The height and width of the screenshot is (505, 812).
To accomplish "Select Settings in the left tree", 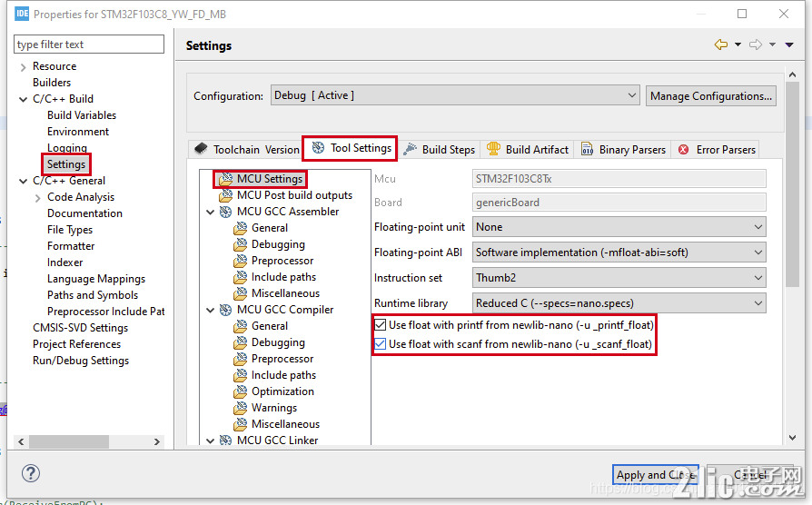I will coord(66,164).
